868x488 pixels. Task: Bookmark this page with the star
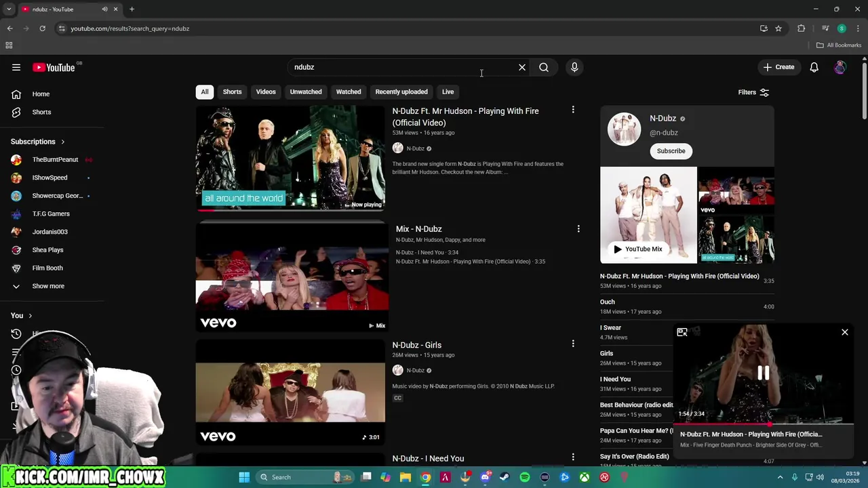click(x=778, y=28)
